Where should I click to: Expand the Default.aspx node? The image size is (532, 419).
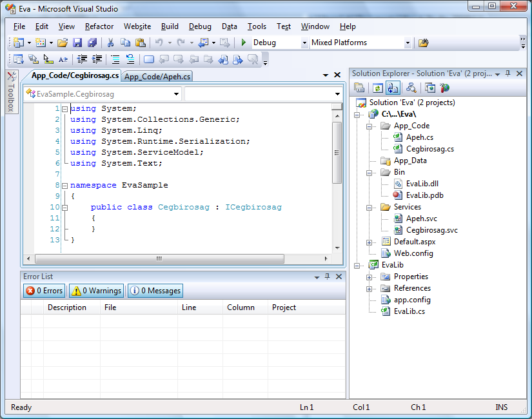click(369, 242)
